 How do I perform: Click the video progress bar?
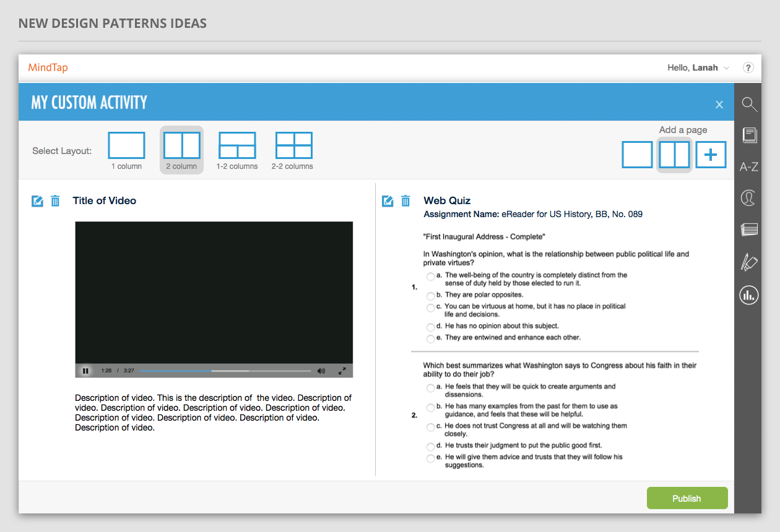225,371
